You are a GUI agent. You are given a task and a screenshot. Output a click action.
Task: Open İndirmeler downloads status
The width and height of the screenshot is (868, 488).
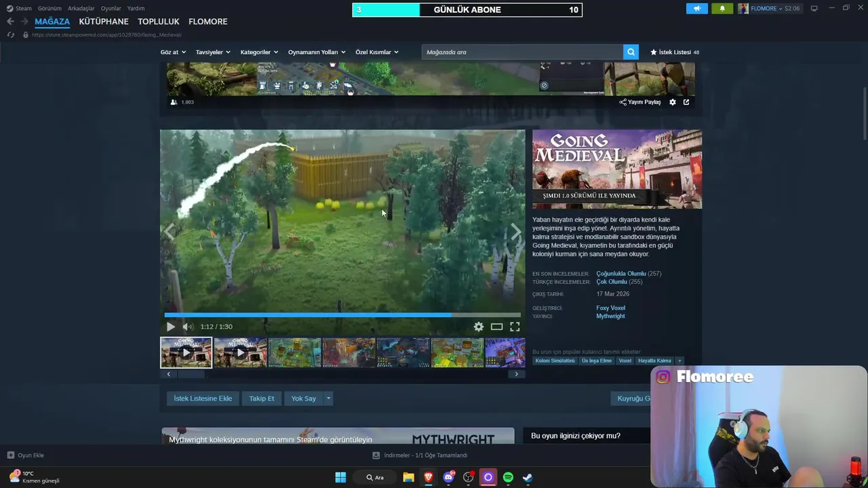[x=420, y=455]
